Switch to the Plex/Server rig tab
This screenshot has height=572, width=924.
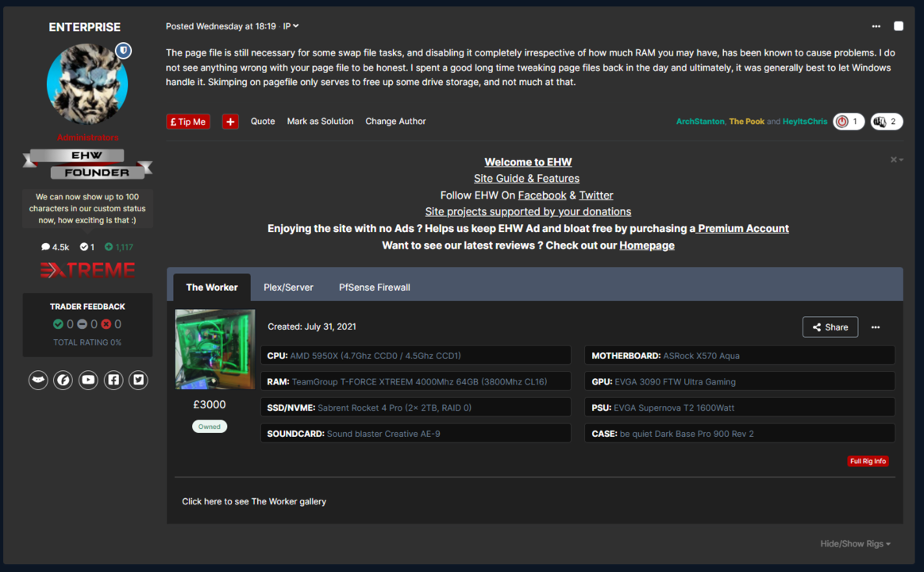(x=288, y=288)
